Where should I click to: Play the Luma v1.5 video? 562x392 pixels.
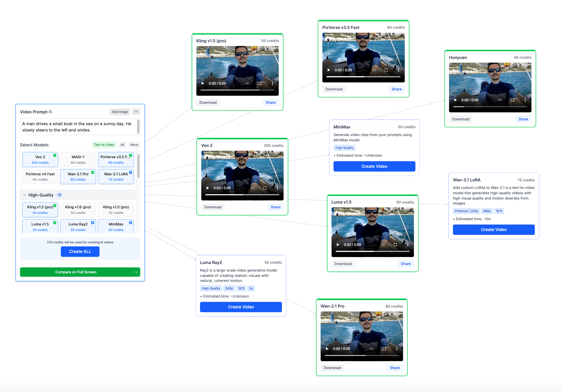(338, 245)
